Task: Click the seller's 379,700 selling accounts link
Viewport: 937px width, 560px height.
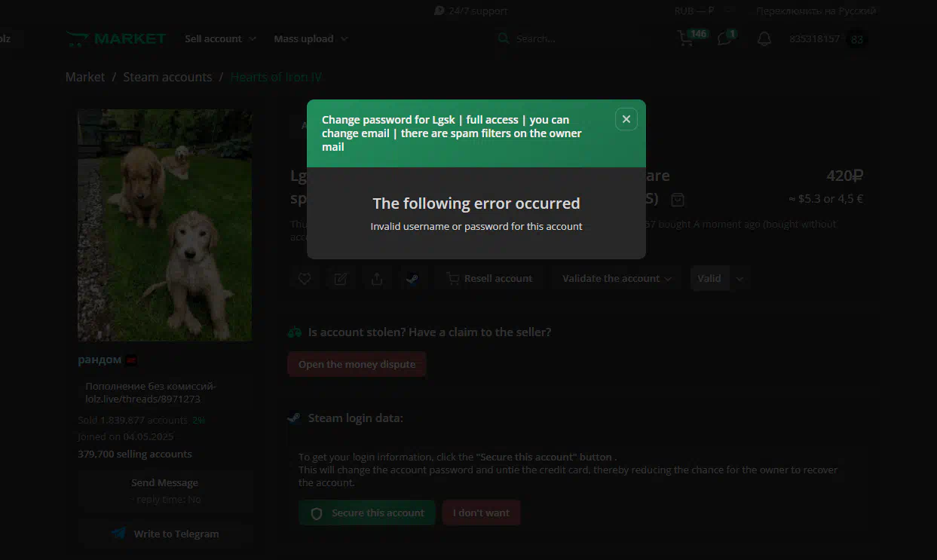Action: (x=135, y=454)
